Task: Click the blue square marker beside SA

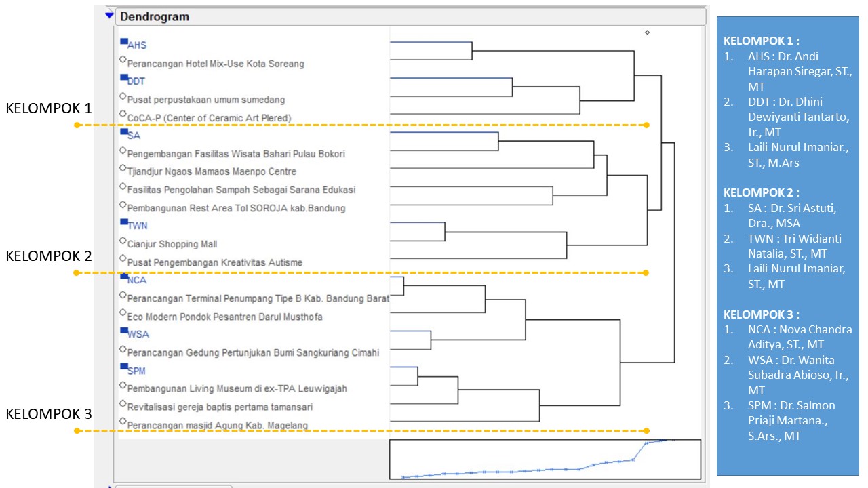Action: [123, 132]
